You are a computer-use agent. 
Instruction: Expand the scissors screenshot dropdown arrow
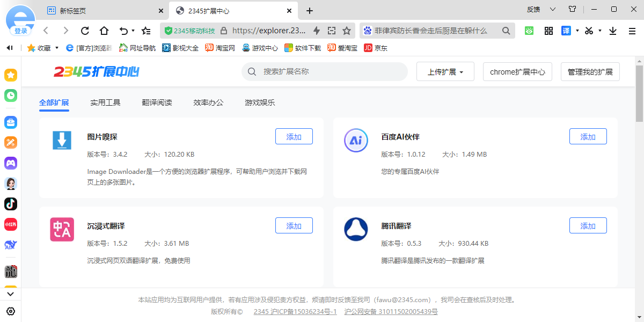point(600,31)
